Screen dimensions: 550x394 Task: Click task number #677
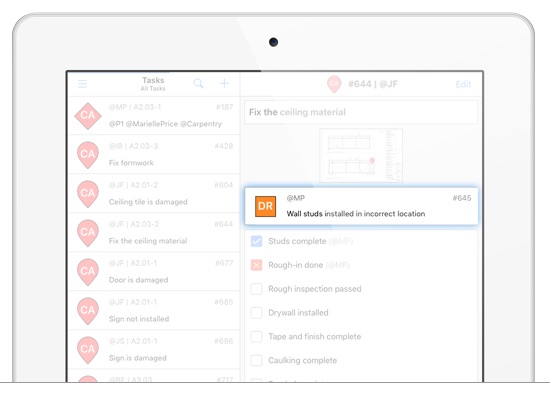[x=224, y=263]
